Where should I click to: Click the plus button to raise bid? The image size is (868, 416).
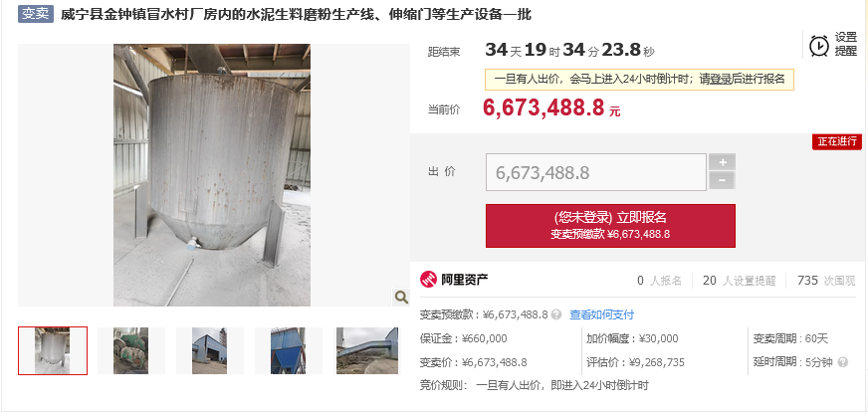coord(722,162)
